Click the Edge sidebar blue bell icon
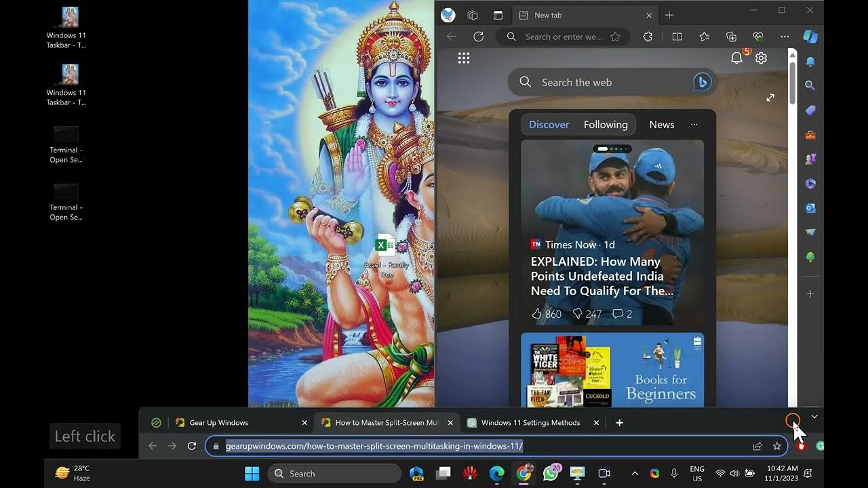Screen dimensions: 868x488 pos(810,61)
